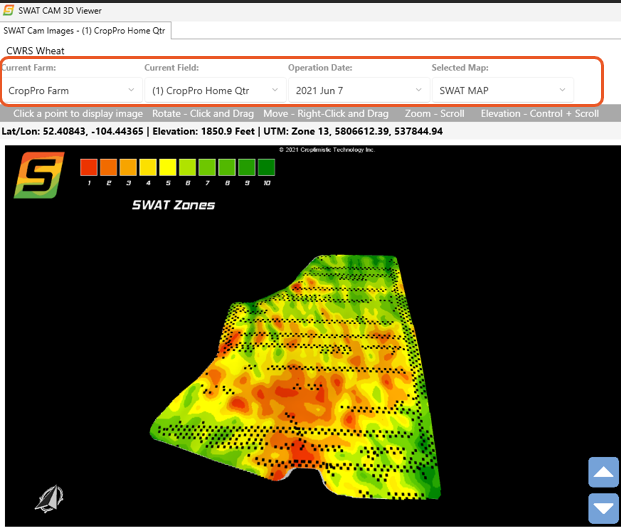
Task: Click the UTM Zone 13 readout
Action: pos(353,131)
